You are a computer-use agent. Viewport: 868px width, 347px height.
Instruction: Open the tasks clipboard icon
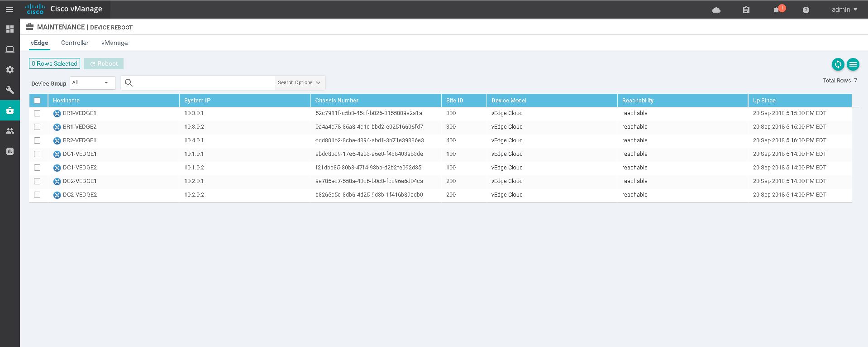pyautogui.click(x=746, y=10)
